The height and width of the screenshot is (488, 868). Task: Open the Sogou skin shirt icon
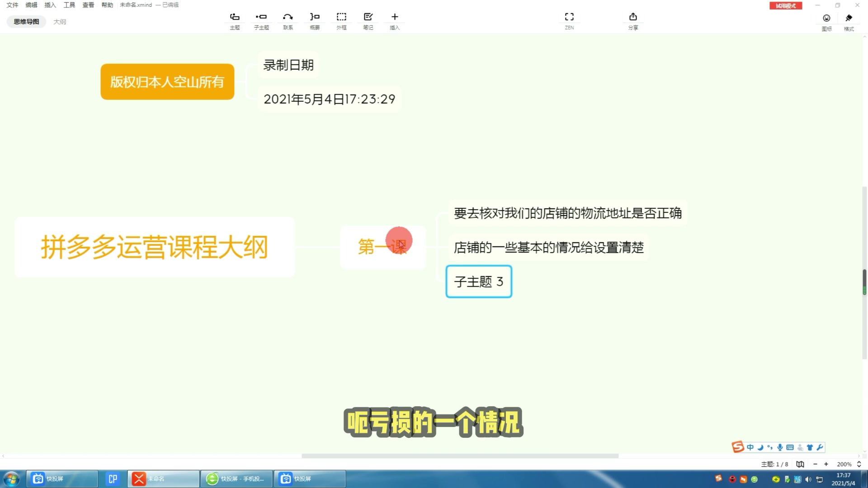[810, 447]
